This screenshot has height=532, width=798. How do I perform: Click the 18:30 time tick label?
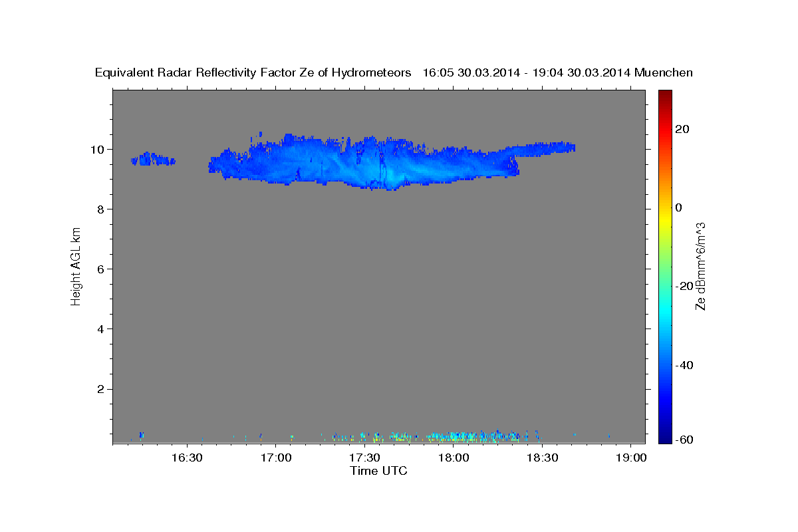coord(542,458)
